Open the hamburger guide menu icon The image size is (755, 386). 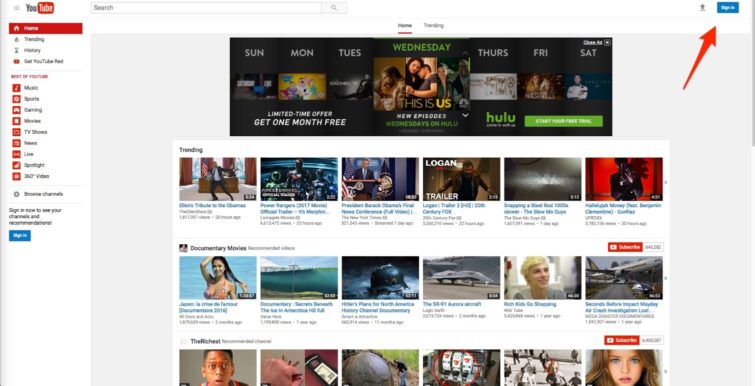(x=16, y=8)
